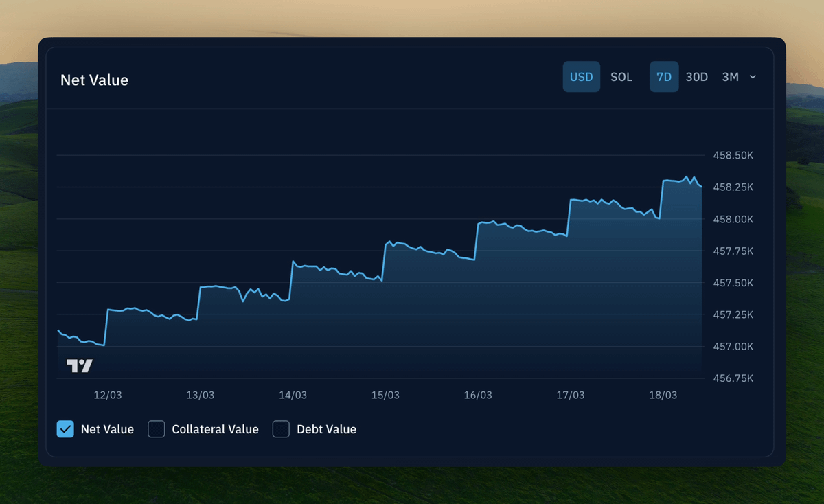Click the Debt Value legend label

tap(326, 429)
